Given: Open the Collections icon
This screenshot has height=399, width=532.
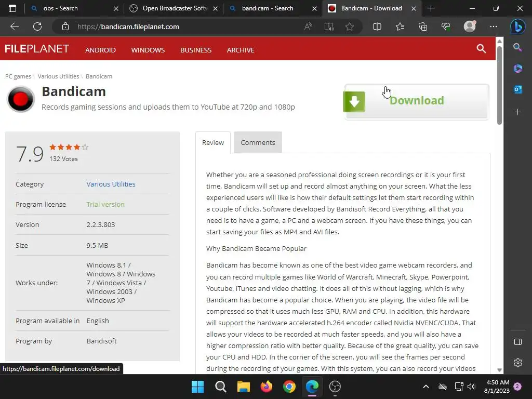Looking at the screenshot, I should pos(423,26).
